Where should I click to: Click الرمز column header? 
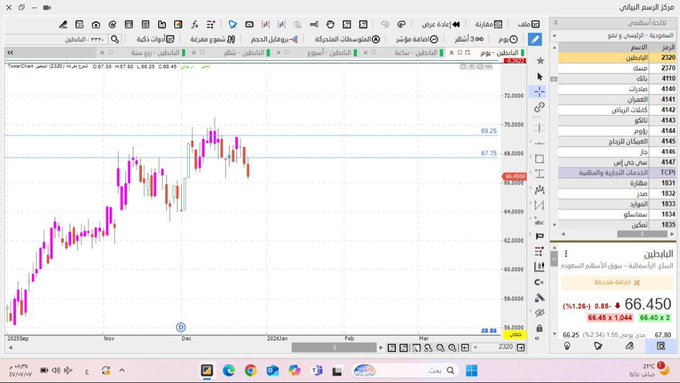pos(668,47)
